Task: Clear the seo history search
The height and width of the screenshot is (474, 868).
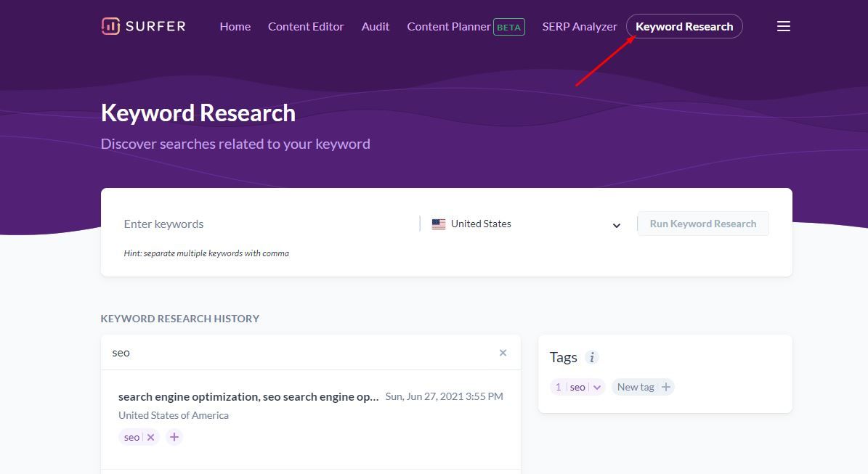Action: [503, 353]
